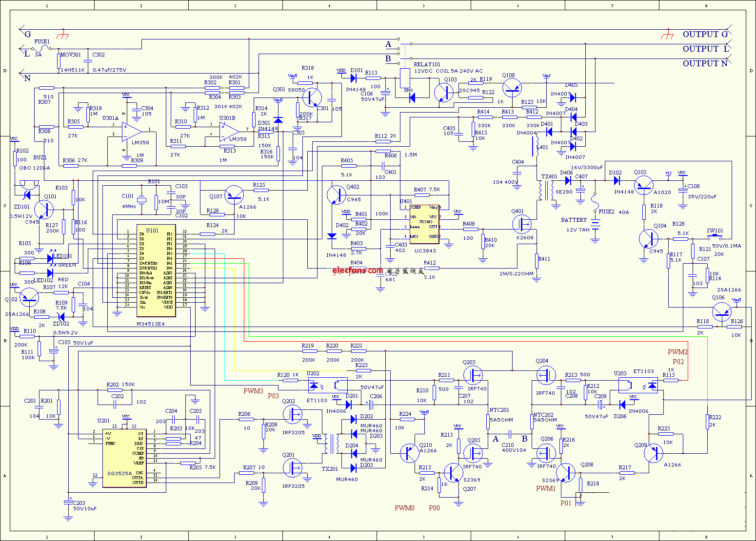Select the C101 4MHz crystal symbol

point(142,201)
